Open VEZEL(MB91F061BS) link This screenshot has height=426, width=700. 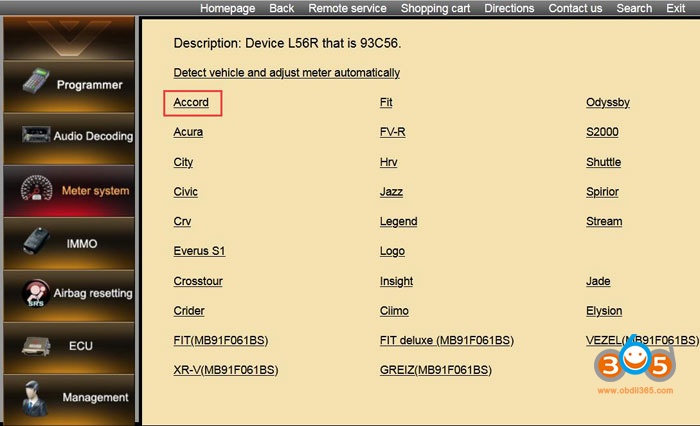642,341
